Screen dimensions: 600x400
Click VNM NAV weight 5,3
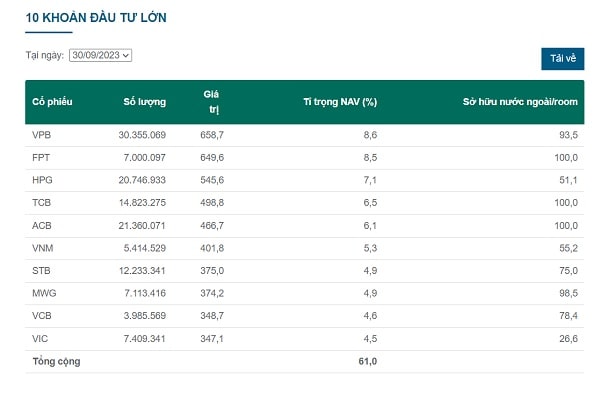(x=370, y=248)
